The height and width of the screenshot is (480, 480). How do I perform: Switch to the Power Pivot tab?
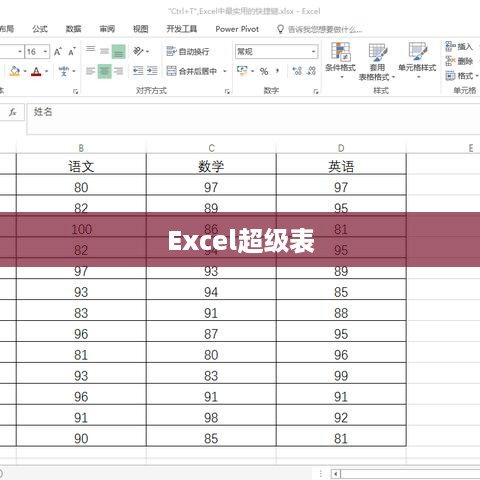(x=237, y=29)
